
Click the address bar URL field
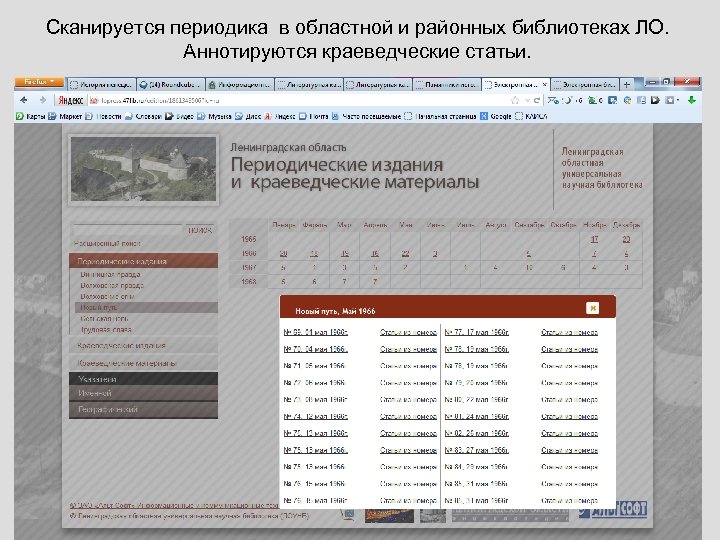pyautogui.click(x=298, y=100)
